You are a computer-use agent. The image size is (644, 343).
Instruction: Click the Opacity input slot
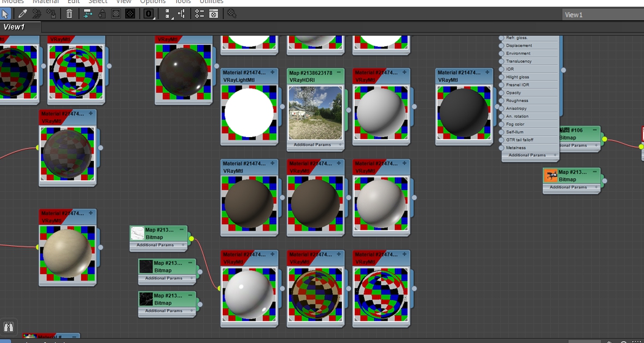(x=502, y=93)
